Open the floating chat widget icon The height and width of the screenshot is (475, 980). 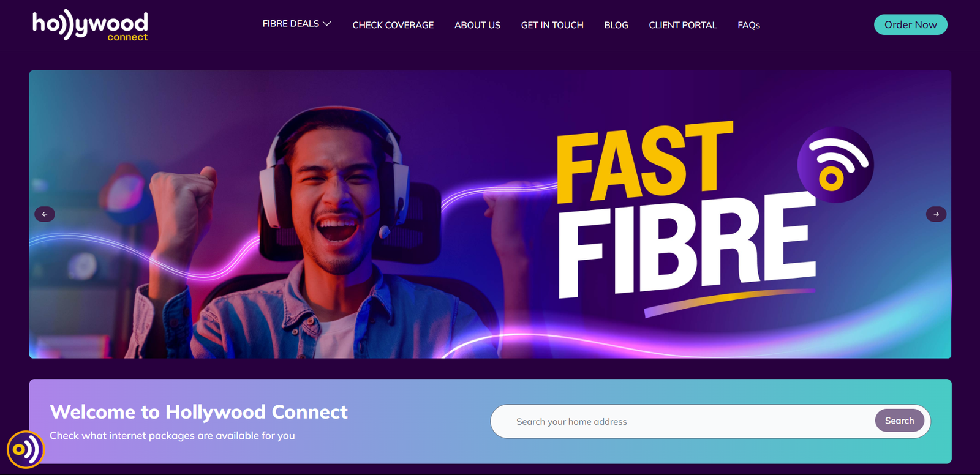[x=26, y=449]
